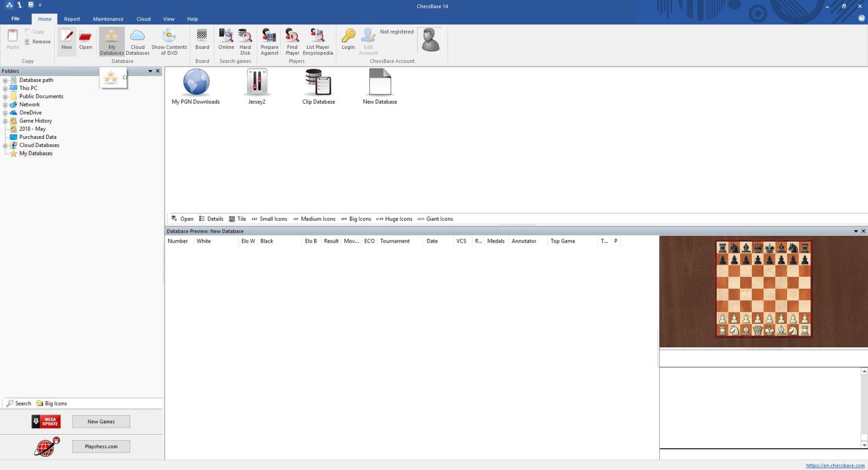
Task: Select Medium Icons view option
Action: pos(314,219)
